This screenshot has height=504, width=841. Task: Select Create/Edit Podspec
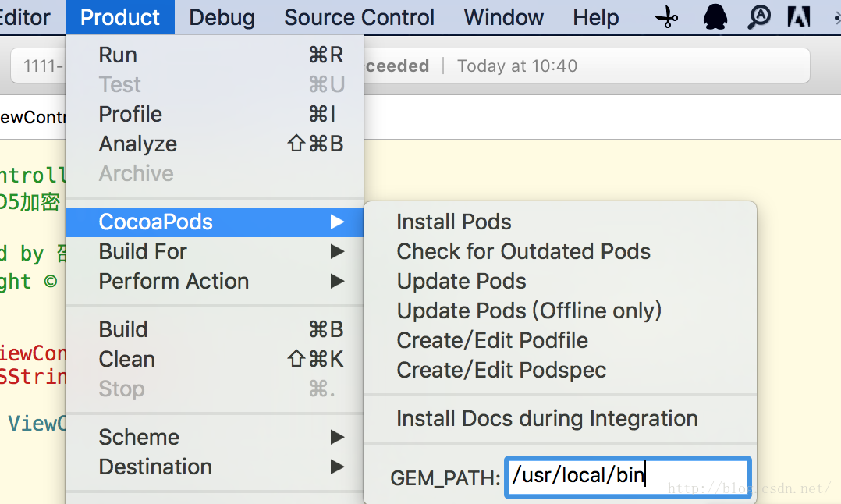(x=560, y=370)
